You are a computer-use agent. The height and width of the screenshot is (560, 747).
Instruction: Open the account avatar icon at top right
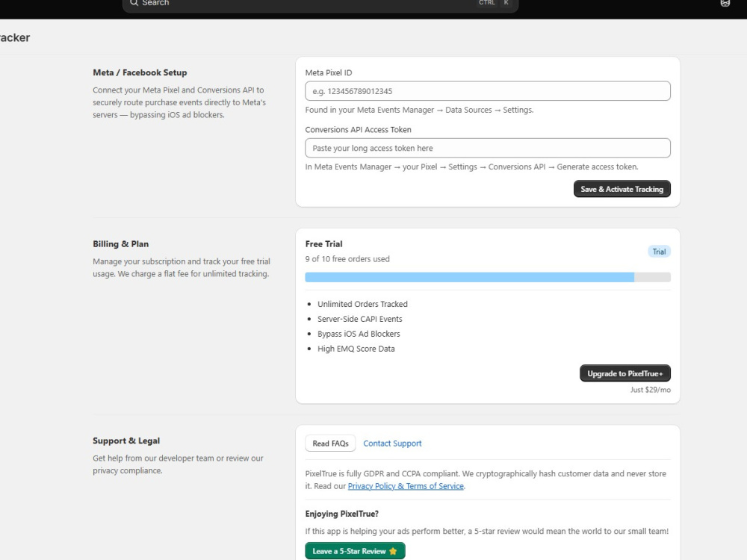coord(725,3)
